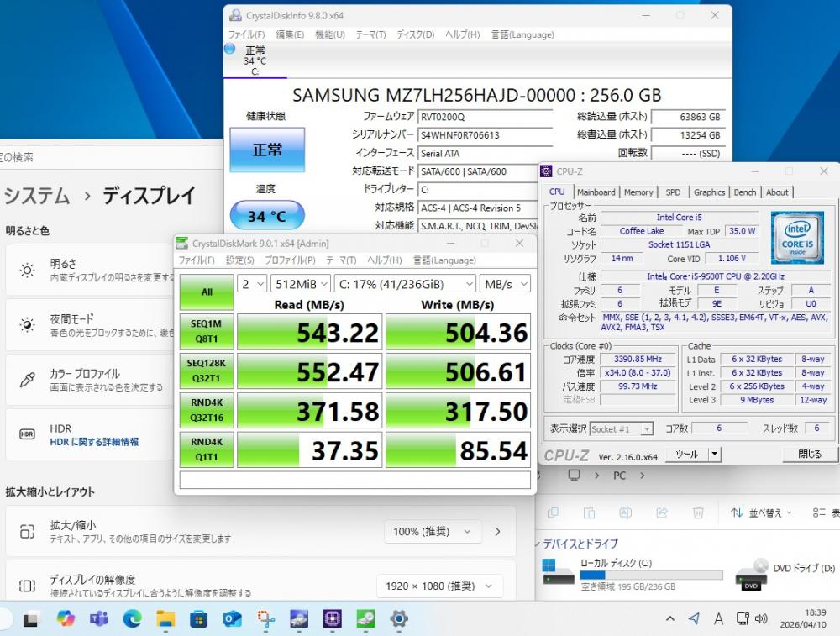This screenshot has height=636, width=840.
Task: Switch to the Mainboard tab in CPU-Z
Action: (596, 192)
